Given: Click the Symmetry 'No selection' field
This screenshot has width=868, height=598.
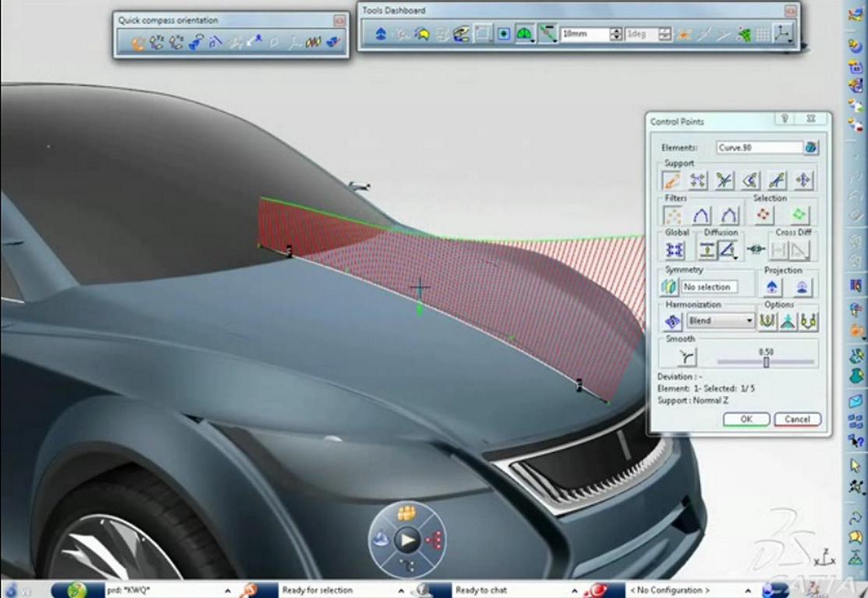Looking at the screenshot, I should tap(709, 287).
